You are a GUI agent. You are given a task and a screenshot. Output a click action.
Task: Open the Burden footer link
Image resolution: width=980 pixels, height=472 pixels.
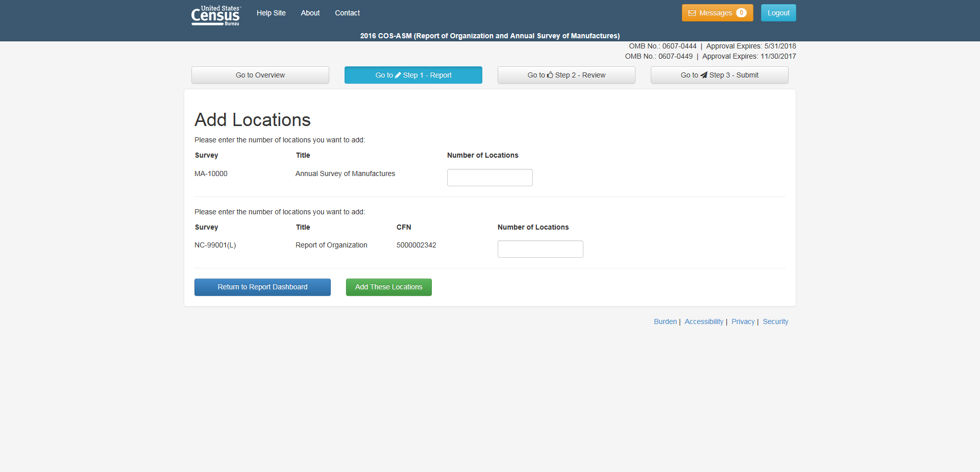[665, 321]
